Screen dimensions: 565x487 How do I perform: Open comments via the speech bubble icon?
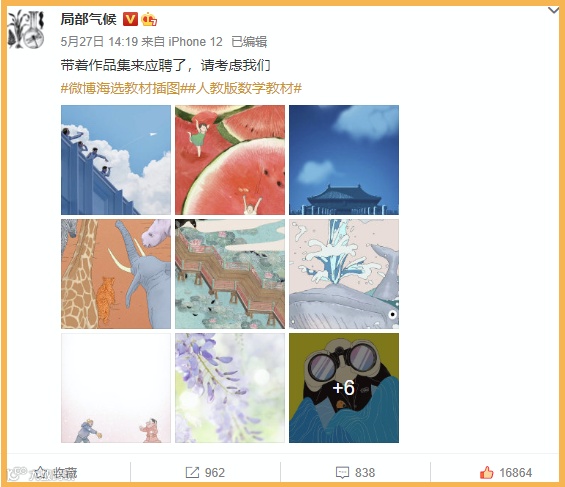click(x=342, y=472)
